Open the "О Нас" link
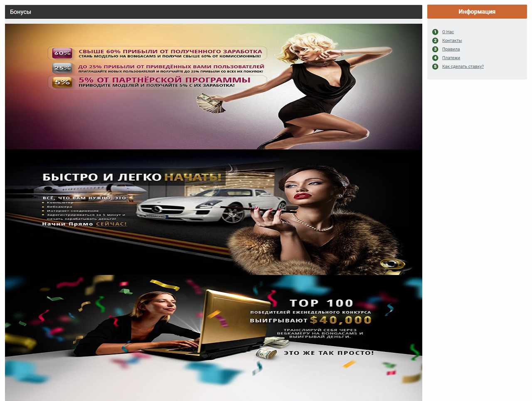Screen dimensions: 532x401 tap(448, 32)
